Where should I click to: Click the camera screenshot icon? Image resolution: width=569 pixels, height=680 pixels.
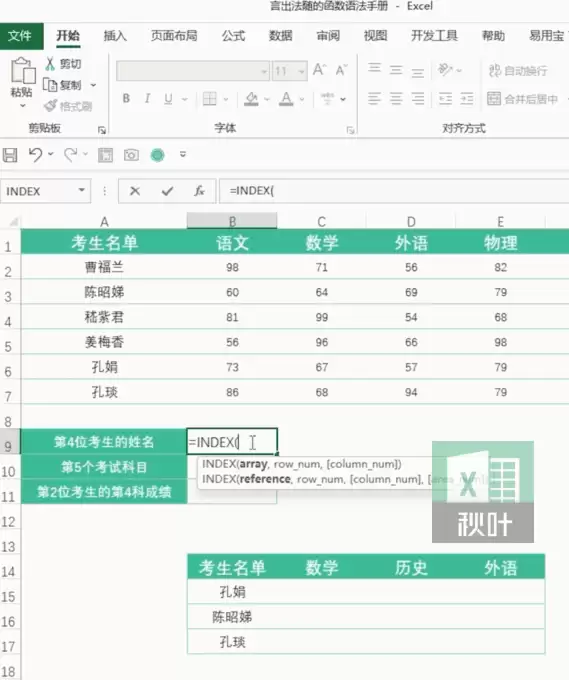click(x=131, y=155)
